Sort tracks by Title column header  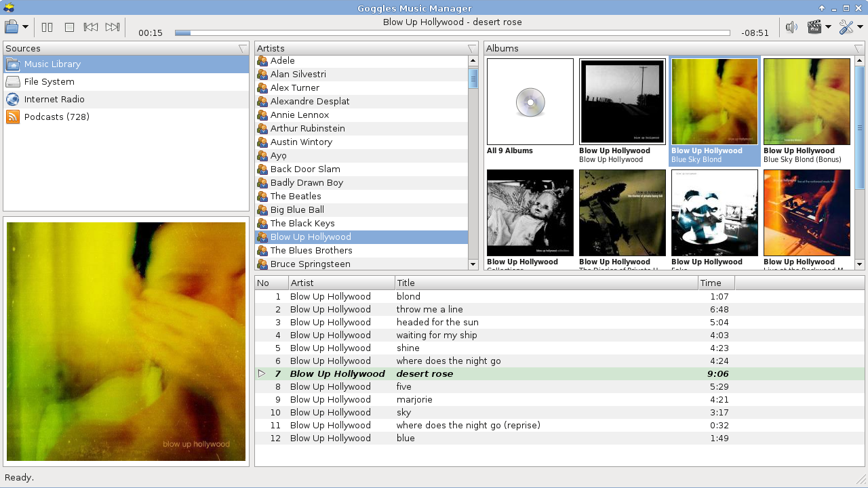[x=546, y=283]
